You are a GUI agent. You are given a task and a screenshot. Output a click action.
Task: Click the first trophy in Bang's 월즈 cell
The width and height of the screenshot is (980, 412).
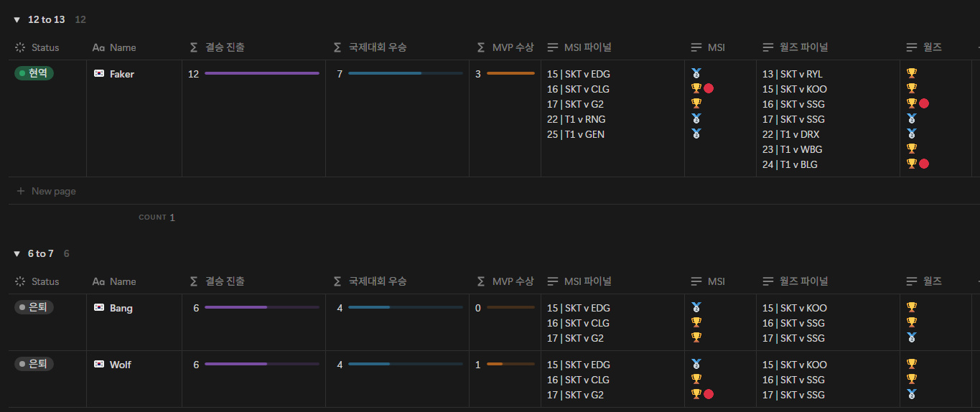912,307
